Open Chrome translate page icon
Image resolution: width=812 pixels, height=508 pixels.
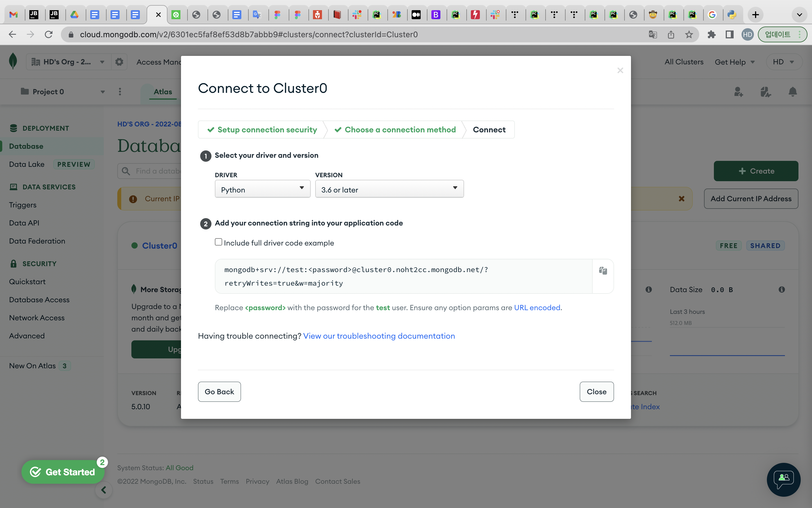point(653,34)
